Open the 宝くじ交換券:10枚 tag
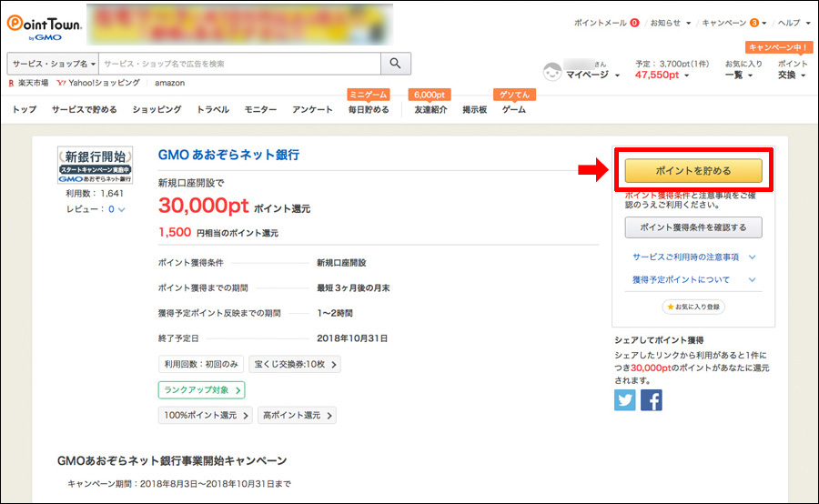The height and width of the screenshot is (504, 819). (x=295, y=364)
